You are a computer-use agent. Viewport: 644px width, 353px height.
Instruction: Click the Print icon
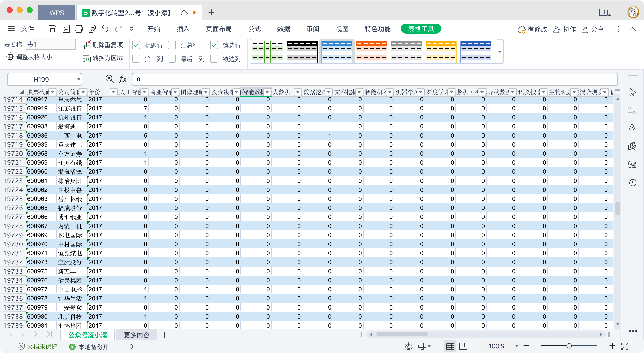click(x=79, y=29)
